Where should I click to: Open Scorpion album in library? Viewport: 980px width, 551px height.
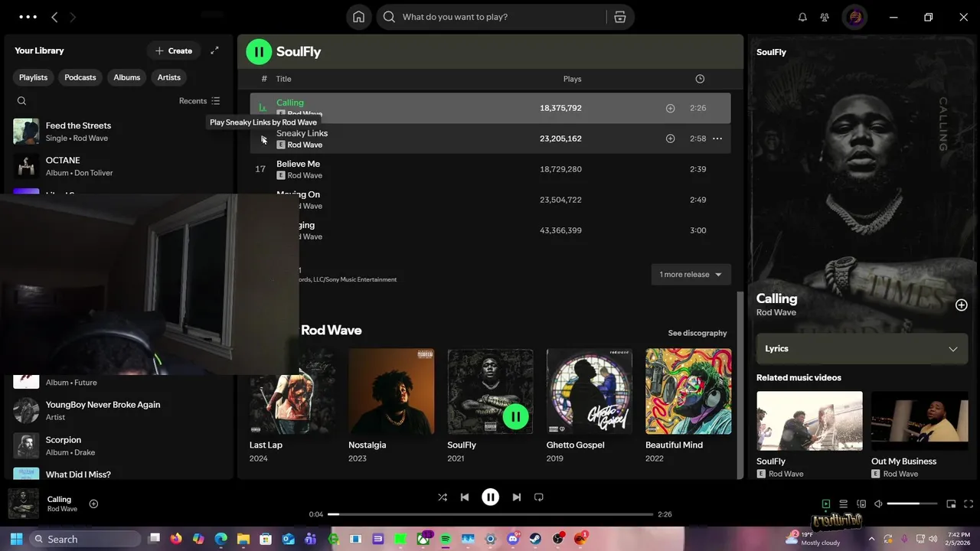click(119, 445)
